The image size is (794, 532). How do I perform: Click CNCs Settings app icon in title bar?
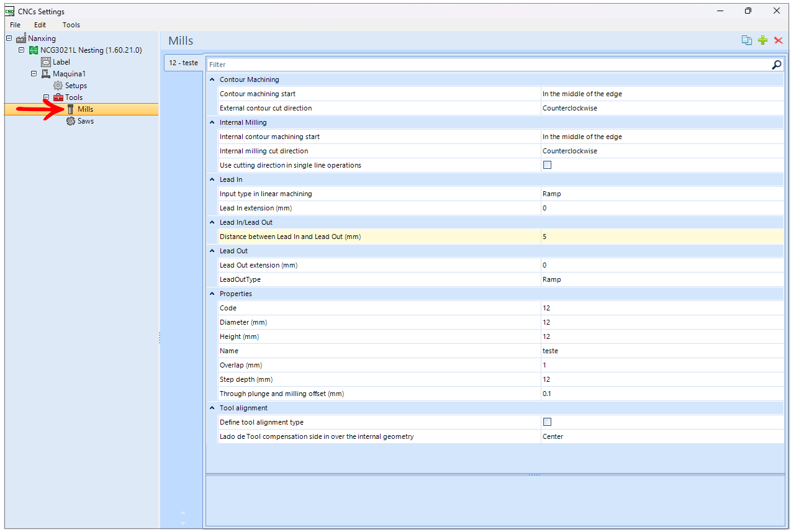9,11
